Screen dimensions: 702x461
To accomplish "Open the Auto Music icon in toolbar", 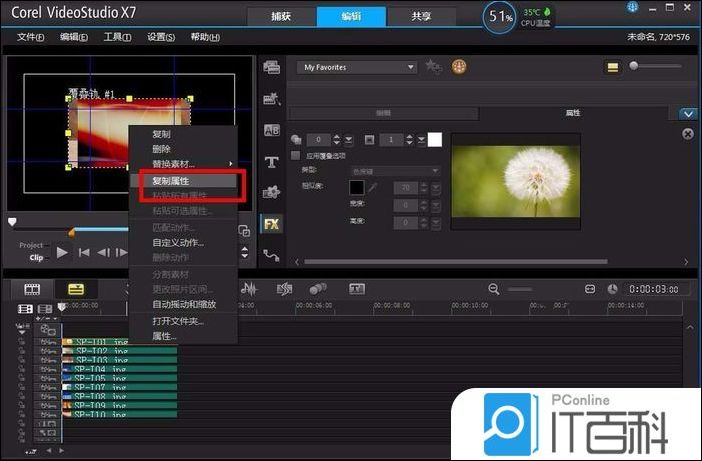I will tap(284, 289).
